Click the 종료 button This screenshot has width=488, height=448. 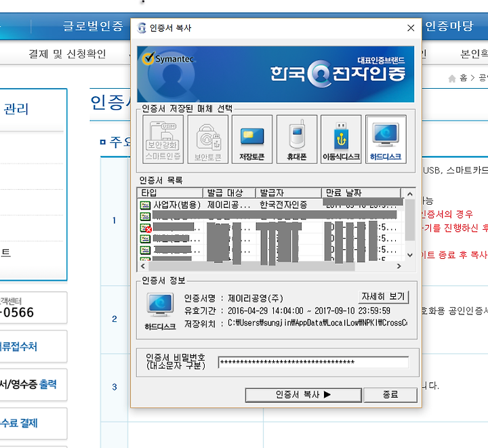point(390,395)
